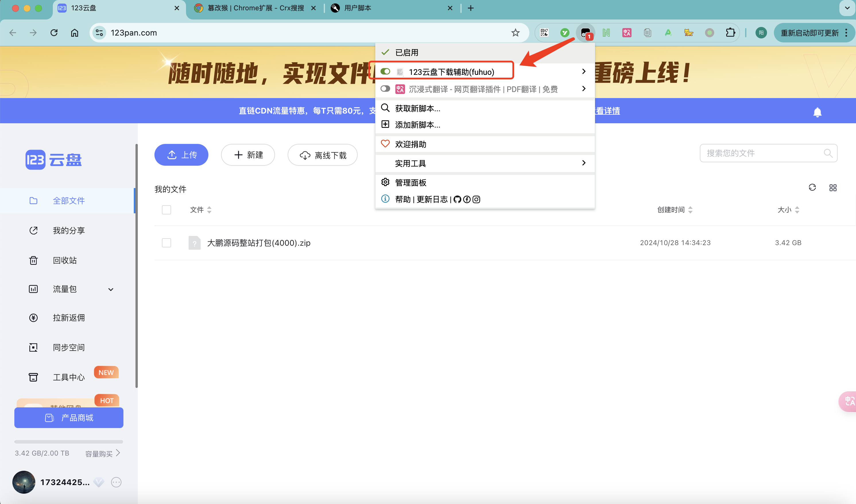This screenshot has width=856, height=504.
Task: Open the QR code extension icon
Action: pyautogui.click(x=544, y=33)
